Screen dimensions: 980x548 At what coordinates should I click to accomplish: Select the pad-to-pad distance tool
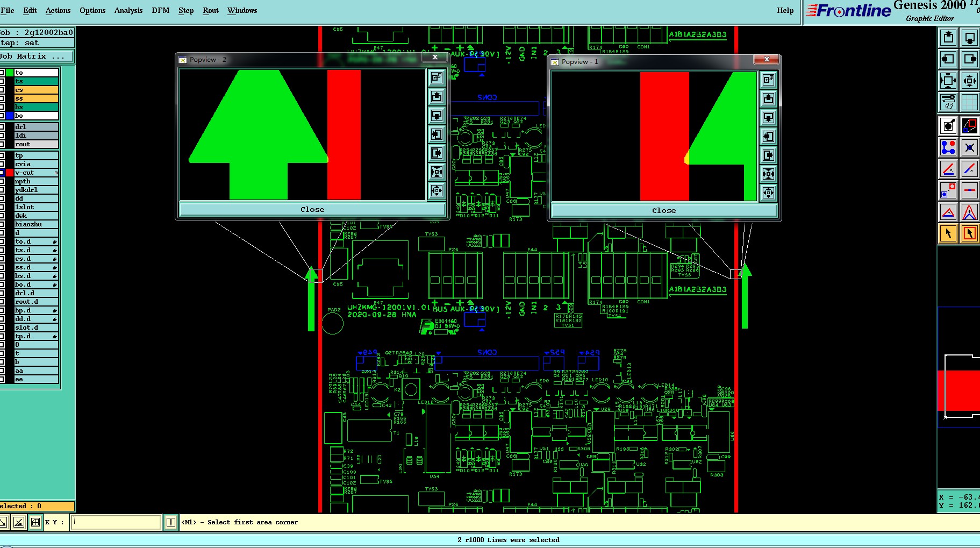(948, 190)
